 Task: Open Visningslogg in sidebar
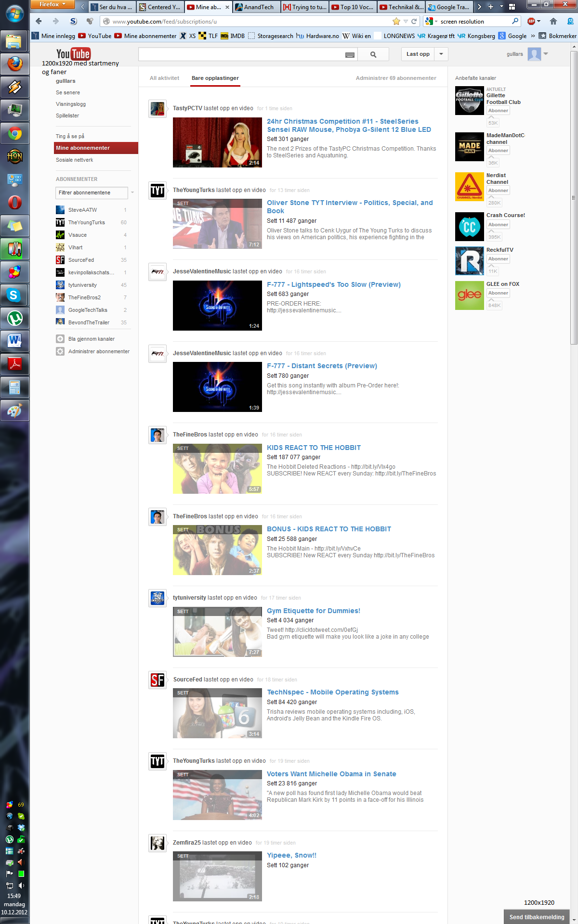tap(71, 104)
